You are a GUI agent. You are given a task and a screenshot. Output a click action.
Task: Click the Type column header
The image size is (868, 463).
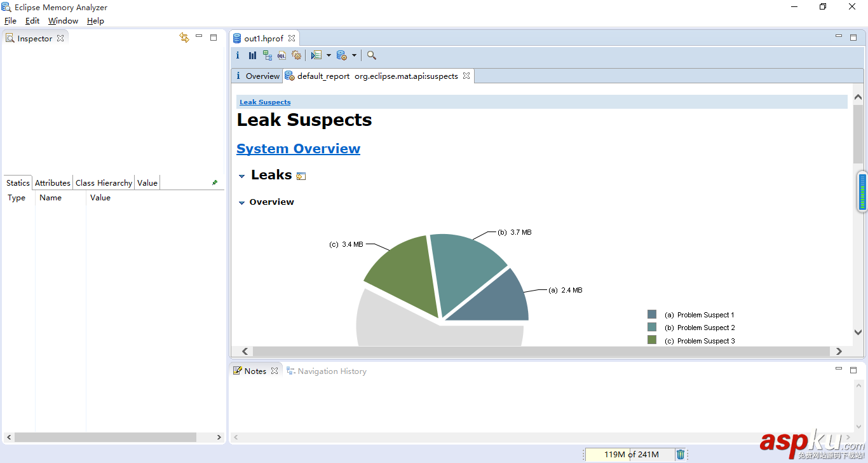[17, 198]
